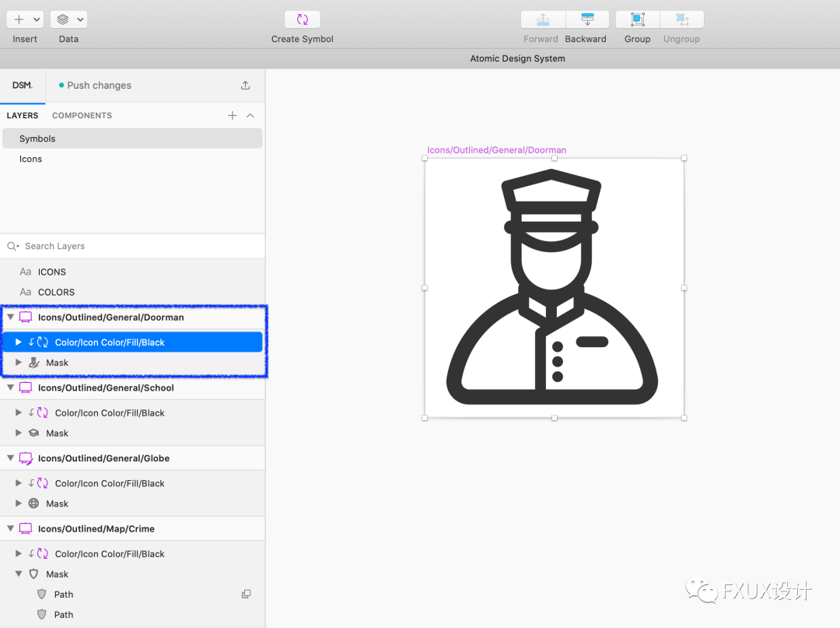840x628 pixels.
Task: Expand the Globe Mask layer
Action: point(18,503)
